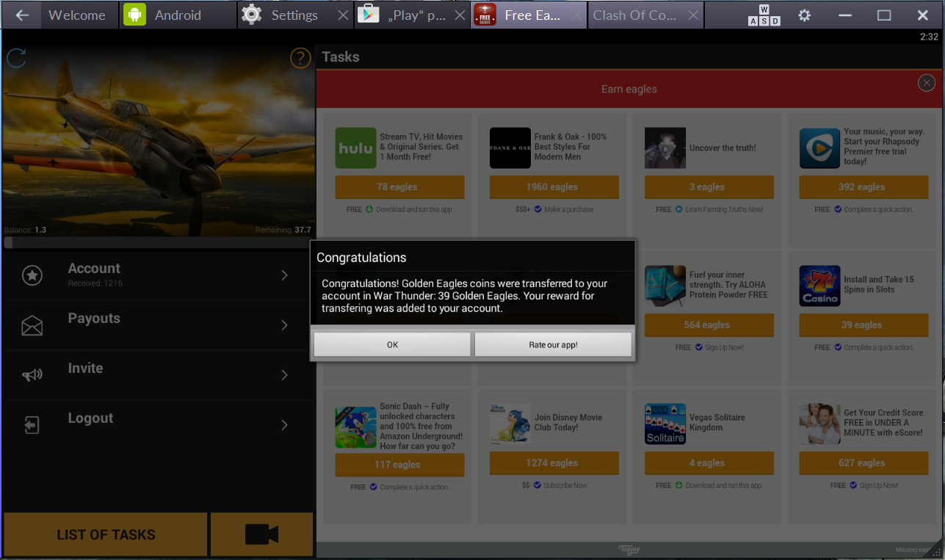Open the Payouts menu item
The image size is (945, 560).
pyautogui.click(x=158, y=325)
